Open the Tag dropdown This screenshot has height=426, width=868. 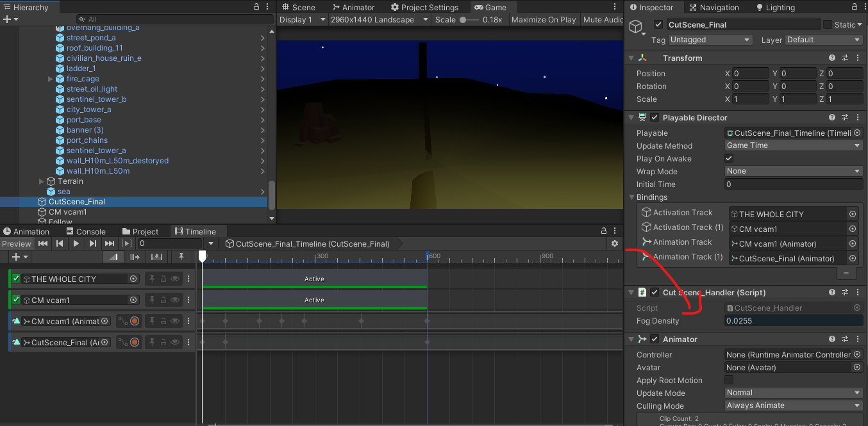tap(710, 40)
